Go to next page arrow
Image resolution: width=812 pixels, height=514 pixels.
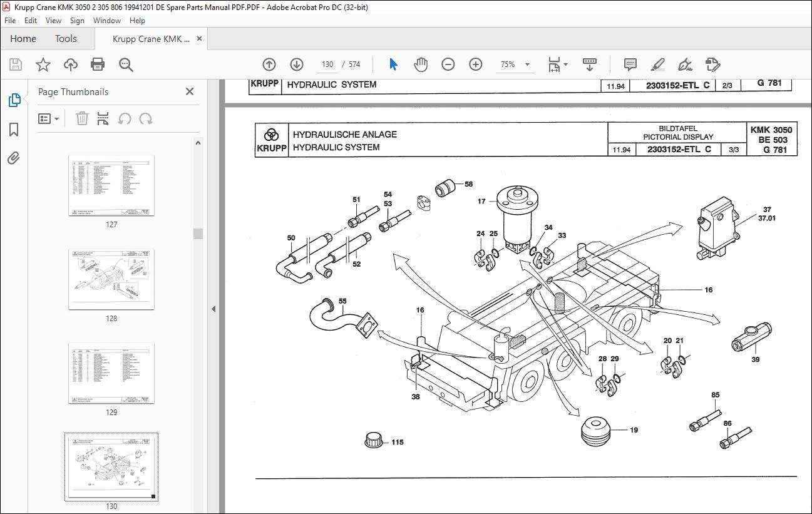pyautogui.click(x=297, y=64)
